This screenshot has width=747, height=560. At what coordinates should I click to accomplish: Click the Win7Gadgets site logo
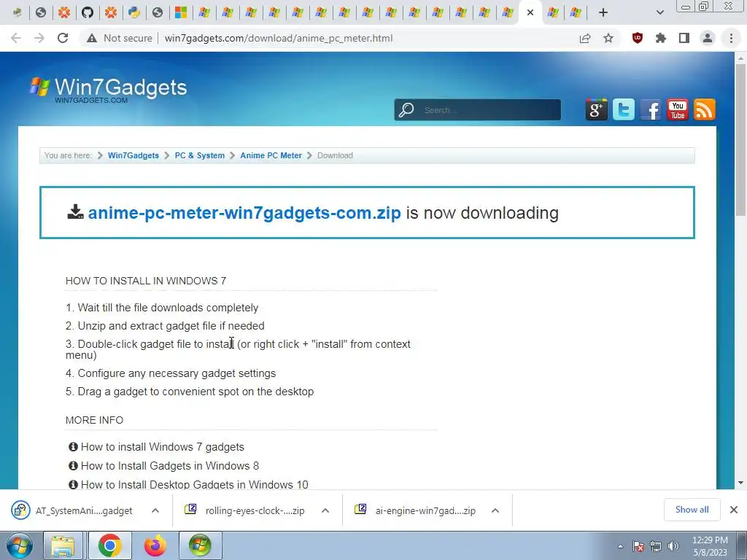coord(108,89)
